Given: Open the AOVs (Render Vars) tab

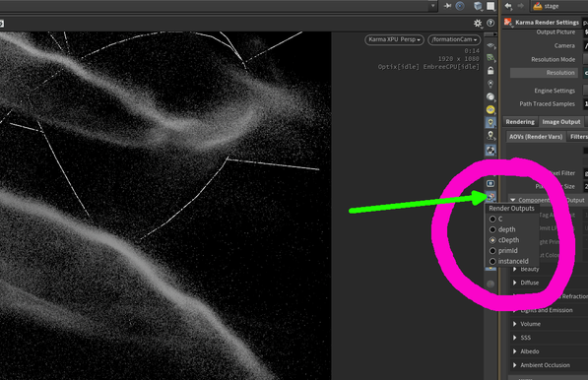Looking at the screenshot, I should (536, 137).
